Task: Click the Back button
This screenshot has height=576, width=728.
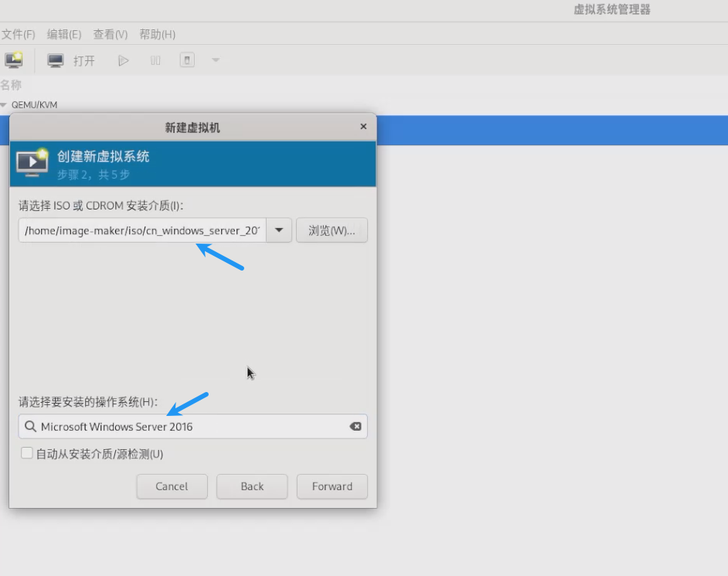Action: 252,486
